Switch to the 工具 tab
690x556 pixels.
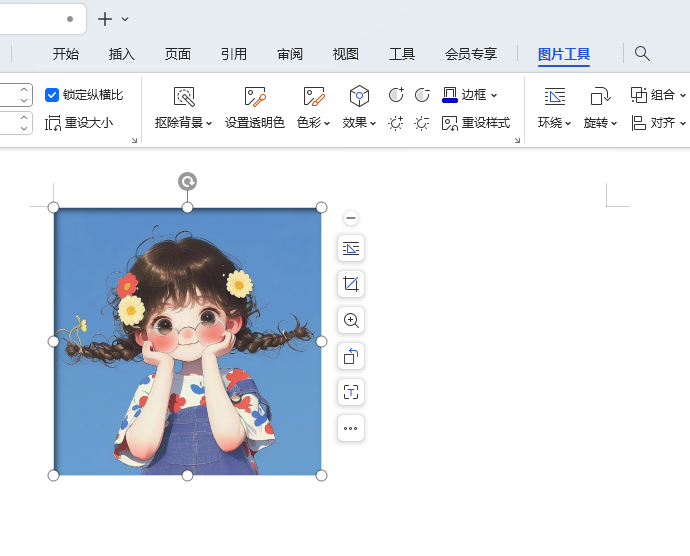click(402, 54)
